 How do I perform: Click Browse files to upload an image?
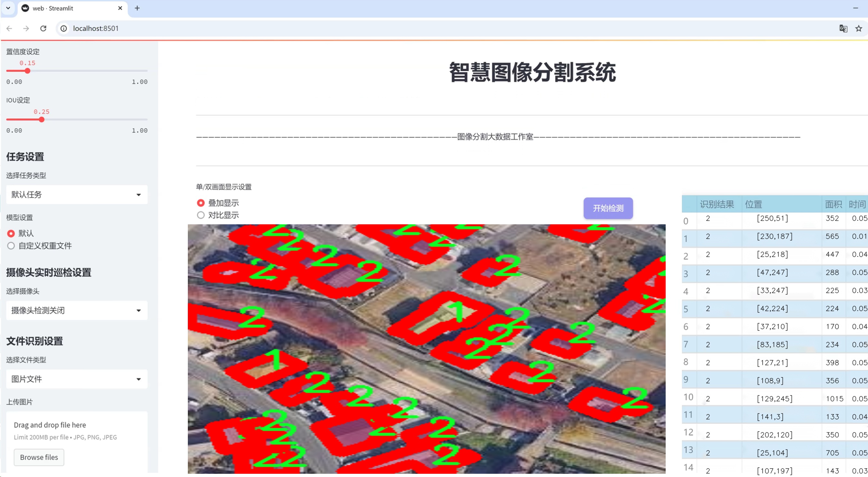pyautogui.click(x=38, y=457)
